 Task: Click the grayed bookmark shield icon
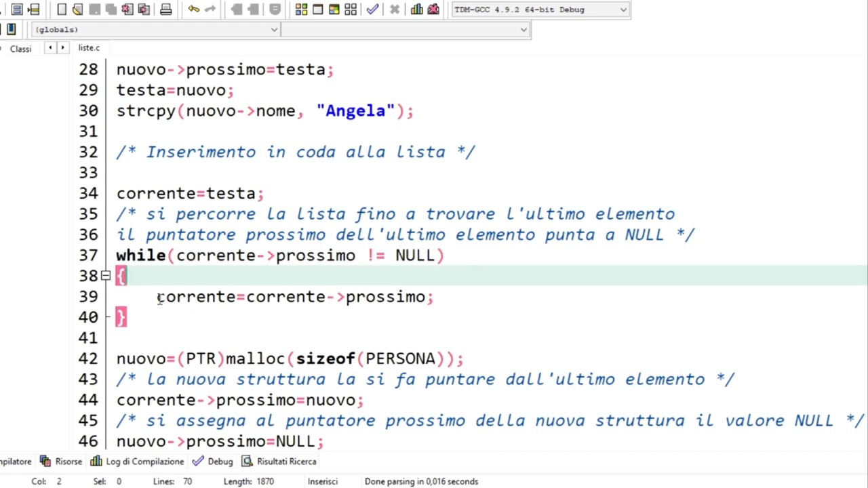[275, 9]
